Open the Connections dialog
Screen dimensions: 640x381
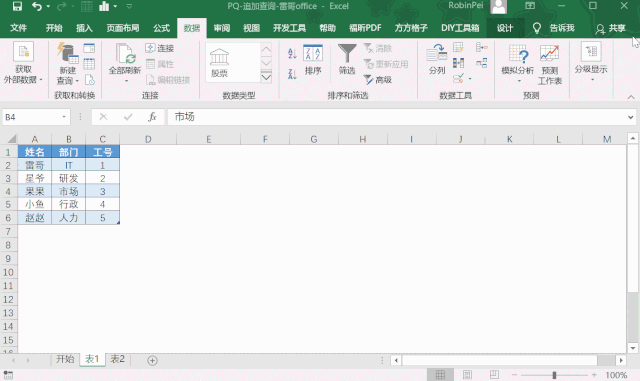[x=160, y=48]
